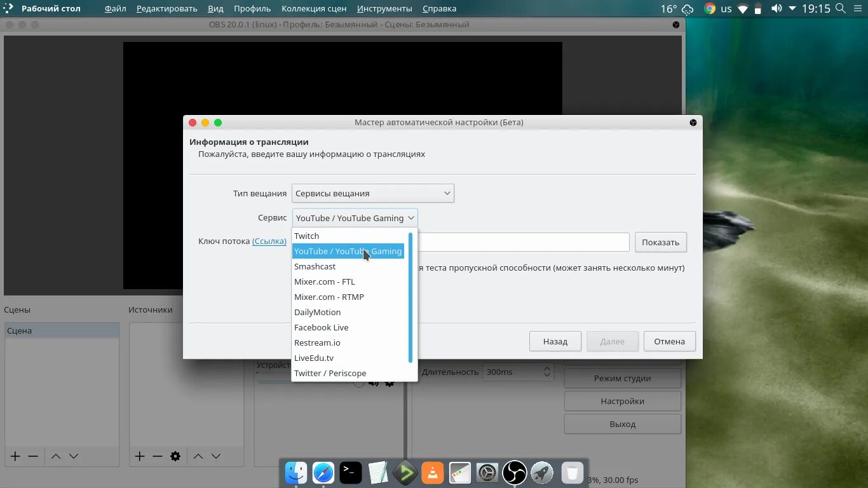868x488 pixels.
Task: Open source properties gear icon
Action: 175,456
